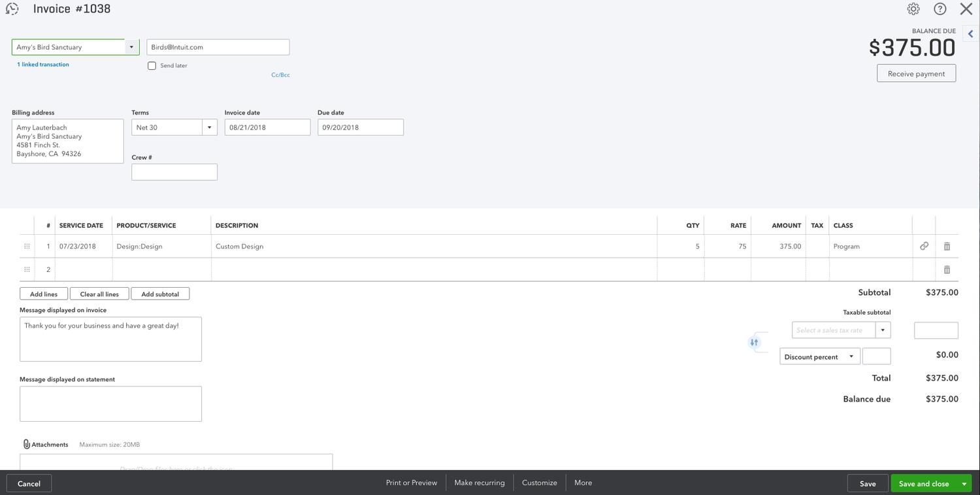
Task: Open the Save and close dropdown arrow
Action: [964, 483]
